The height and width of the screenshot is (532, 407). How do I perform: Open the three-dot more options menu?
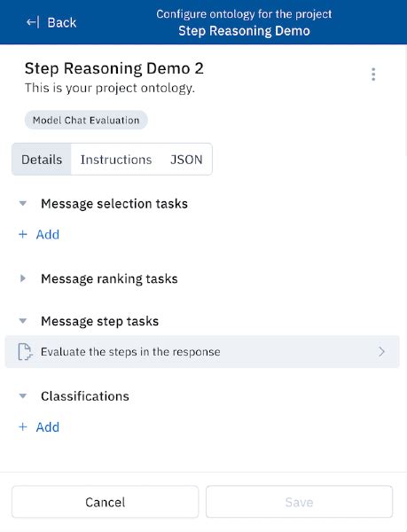point(373,74)
